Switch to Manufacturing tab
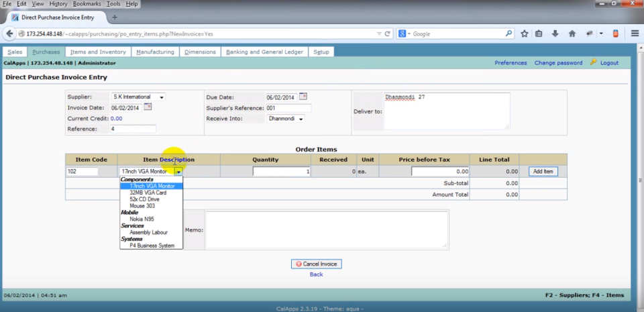 155,52
